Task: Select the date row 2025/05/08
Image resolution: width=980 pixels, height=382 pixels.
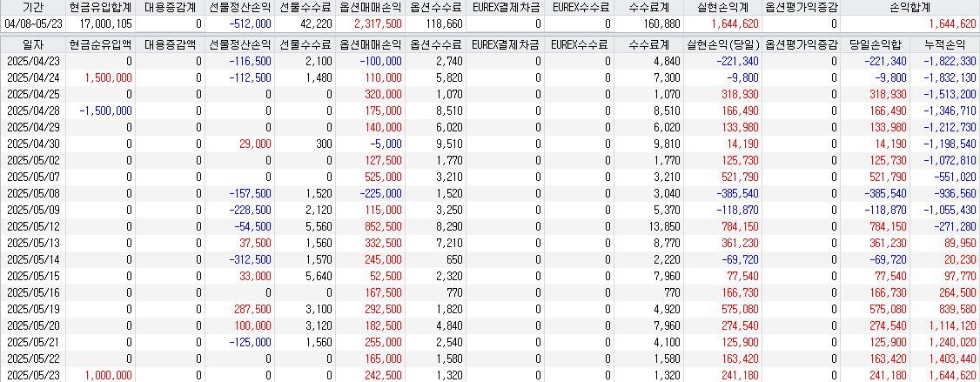Action: pyautogui.click(x=32, y=193)
